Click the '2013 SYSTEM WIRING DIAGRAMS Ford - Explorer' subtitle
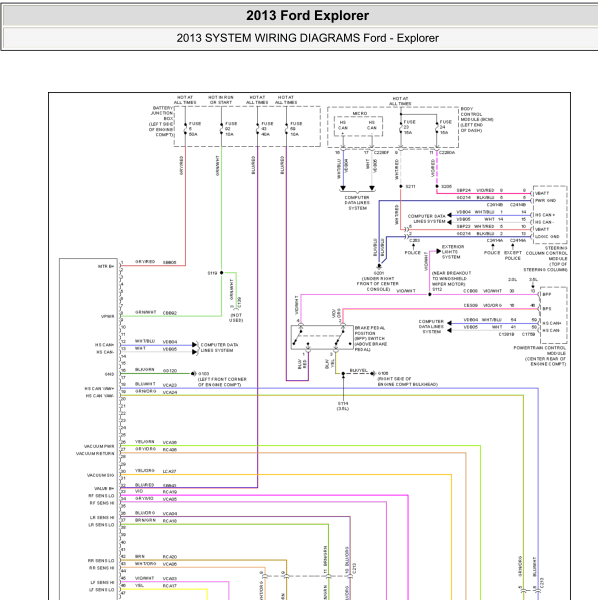The image size is (598, 600). 307,38
